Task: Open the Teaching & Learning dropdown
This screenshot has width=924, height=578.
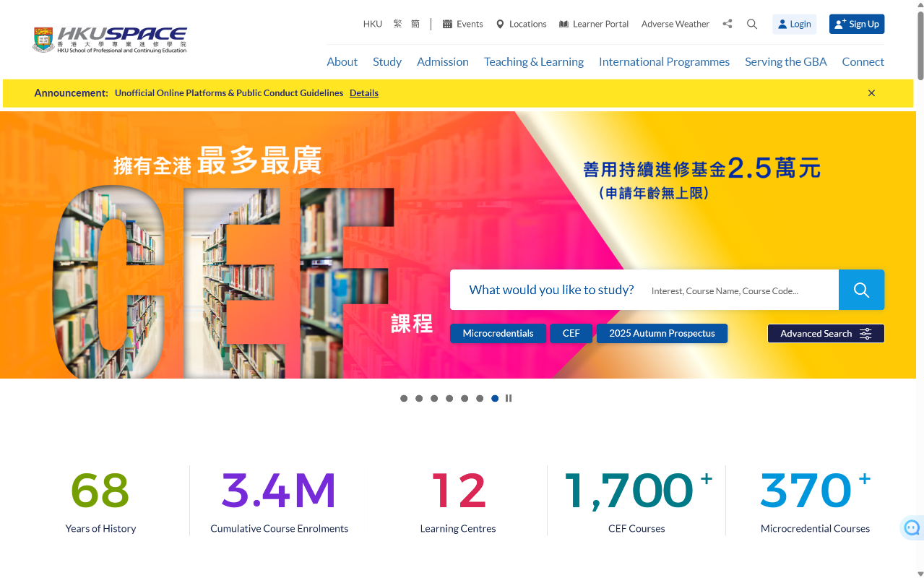Action: coord(533,62)
